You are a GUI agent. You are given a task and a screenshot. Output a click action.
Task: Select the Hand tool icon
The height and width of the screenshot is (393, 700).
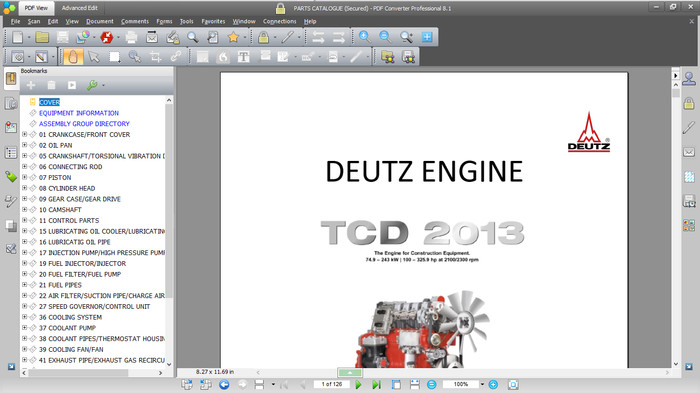pyautogui.click(x=73, y=57)
